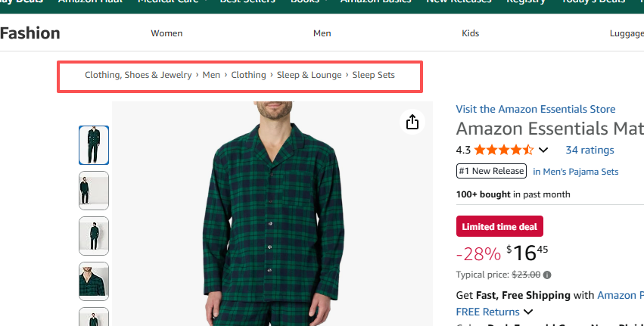Open the Women fashion category
644x326 pixels.
tap(166, 33)
